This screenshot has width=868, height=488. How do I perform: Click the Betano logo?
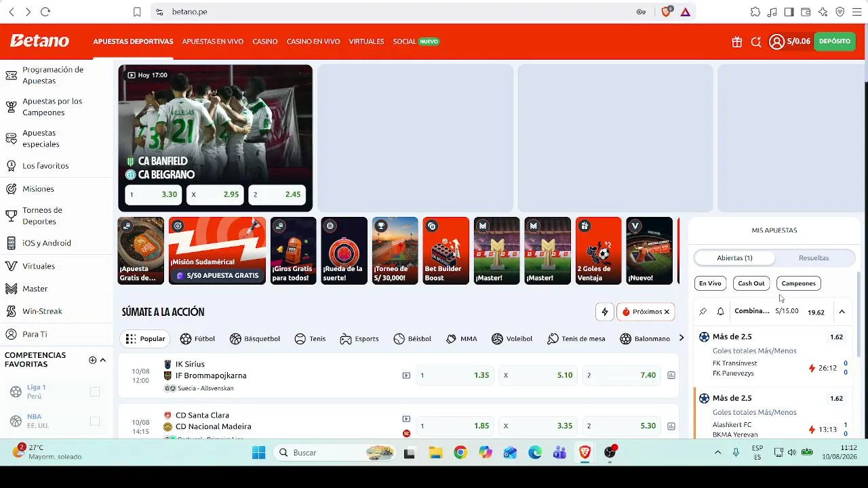pos(39,41)
